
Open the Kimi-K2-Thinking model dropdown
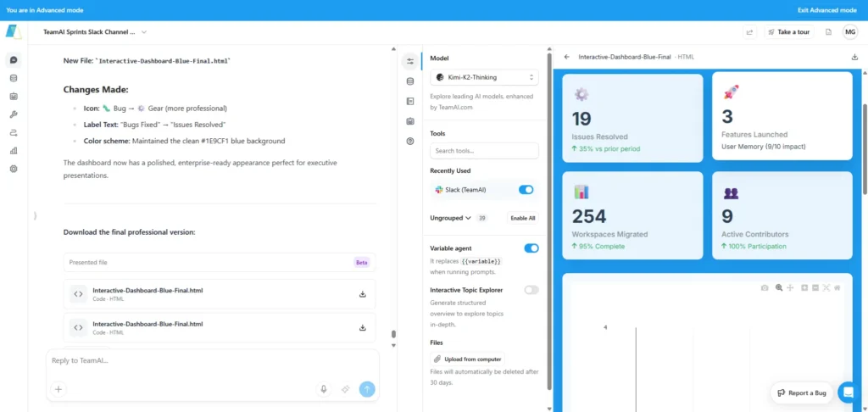(x=484, y=77)
